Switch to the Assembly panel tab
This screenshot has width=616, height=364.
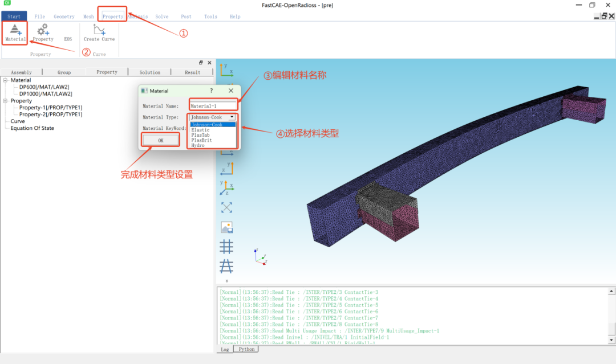click(x=21, y=72)
